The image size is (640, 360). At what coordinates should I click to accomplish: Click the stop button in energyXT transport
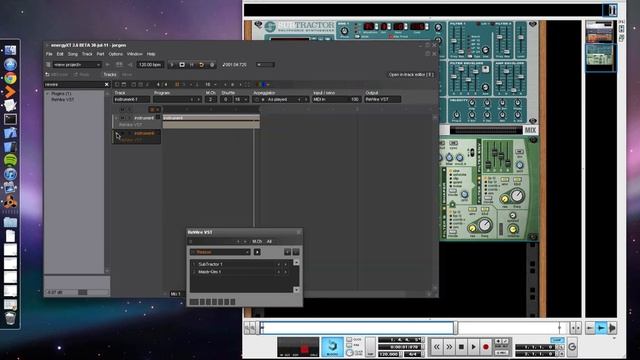coord(182,64)
